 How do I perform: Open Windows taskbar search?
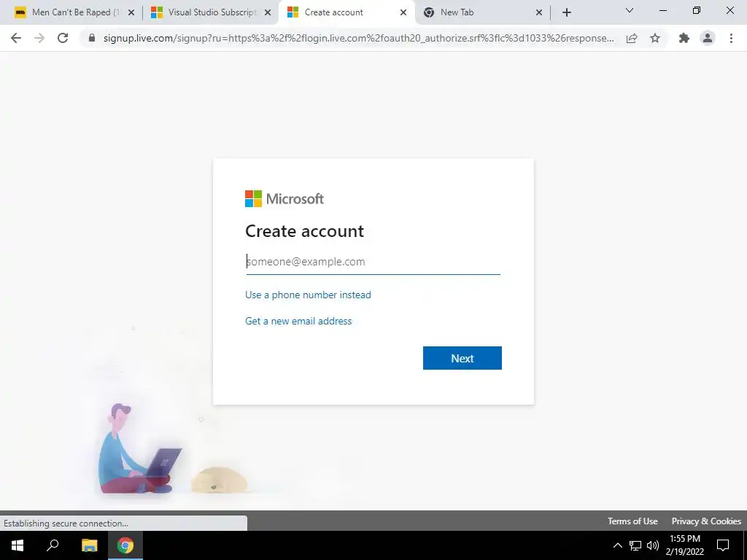(x=53, y=545)
